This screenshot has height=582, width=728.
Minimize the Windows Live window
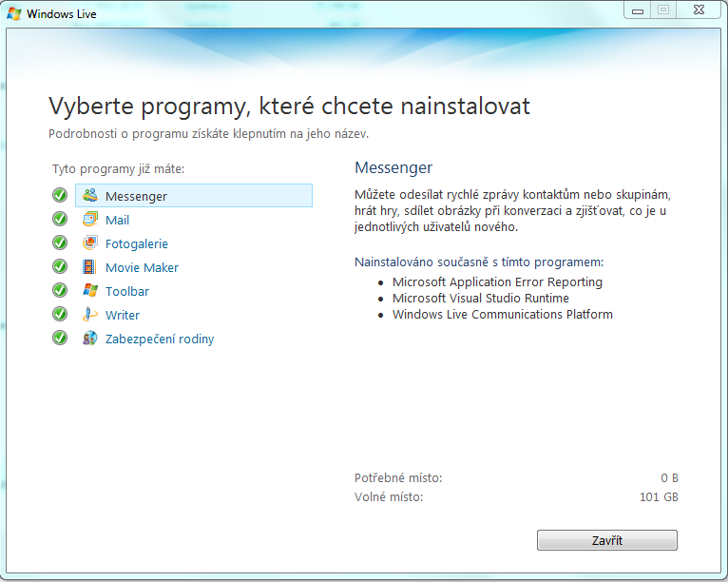point(638,10)
